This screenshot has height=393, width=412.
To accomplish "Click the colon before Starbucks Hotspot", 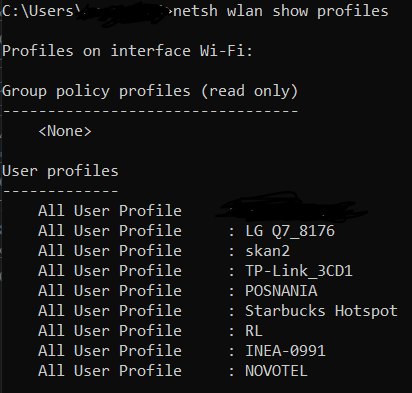I will [232, 311].
